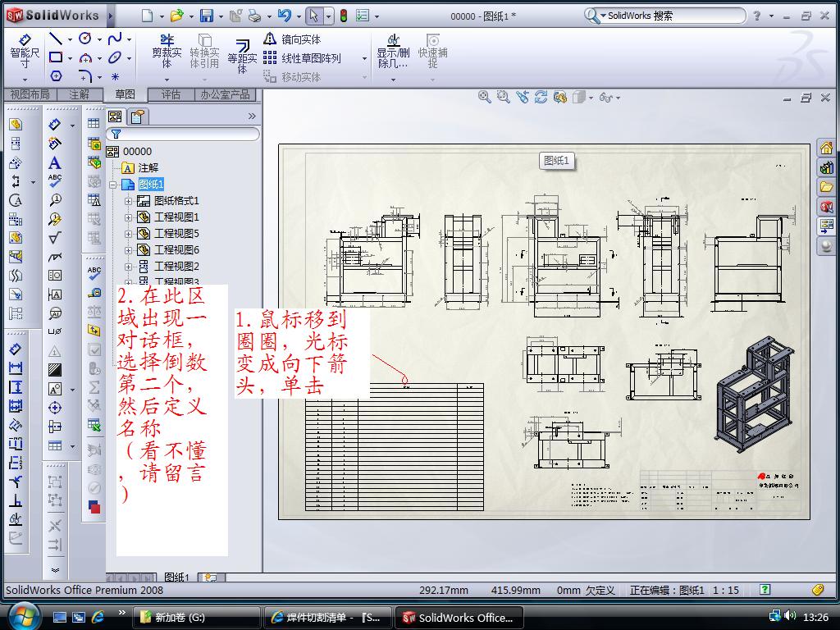840x630 pixels.
Task: Click the Geometric Tolerance tool
Action: tap(55, 276)
